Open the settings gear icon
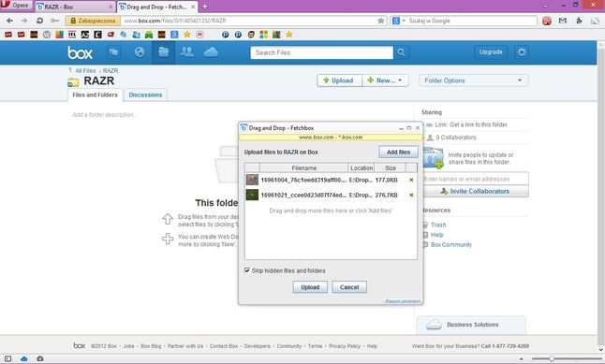The width and height of the screenshot is (605, 364). click(522, 52)
